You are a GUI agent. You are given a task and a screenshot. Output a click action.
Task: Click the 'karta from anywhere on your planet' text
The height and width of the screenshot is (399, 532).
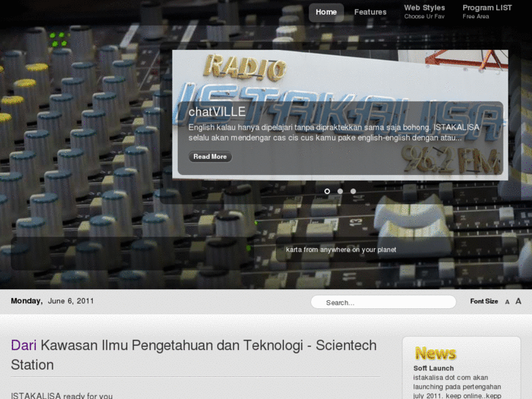point(341,250)
